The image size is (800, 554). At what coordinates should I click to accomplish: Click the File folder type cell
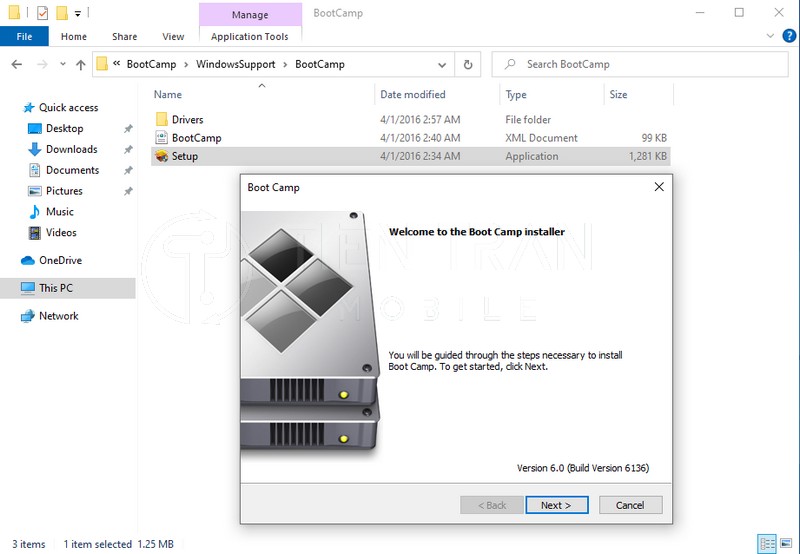(x=528, y=119)
